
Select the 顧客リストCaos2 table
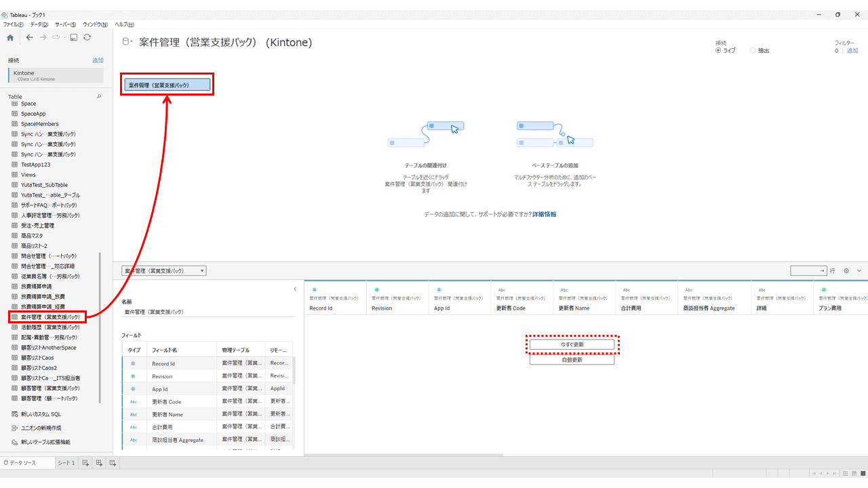pos(39,368)
